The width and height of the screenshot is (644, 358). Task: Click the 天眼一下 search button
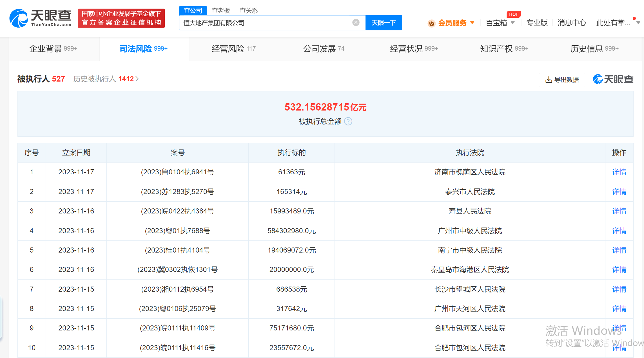384,22
